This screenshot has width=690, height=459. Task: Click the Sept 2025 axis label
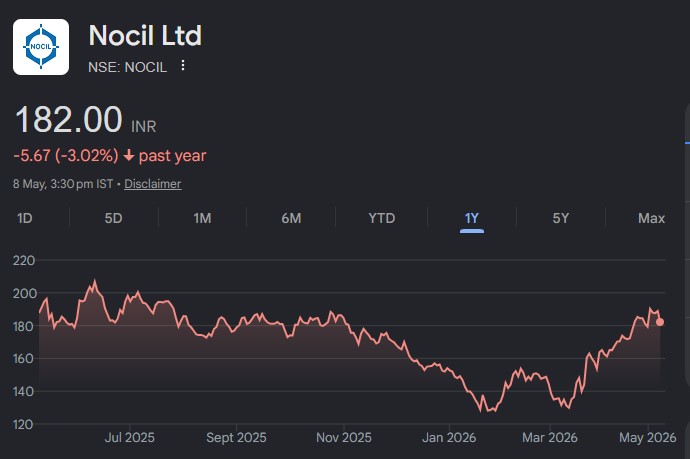point(236,437)
